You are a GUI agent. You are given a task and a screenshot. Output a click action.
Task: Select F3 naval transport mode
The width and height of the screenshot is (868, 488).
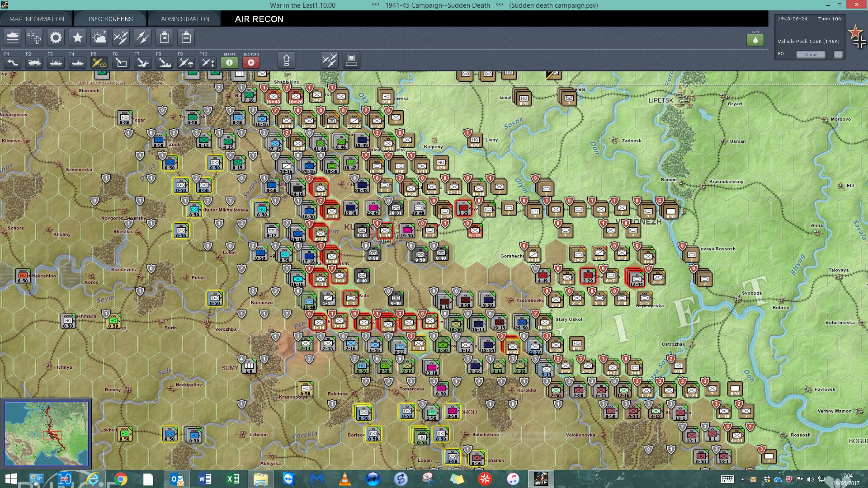[56, 62]
